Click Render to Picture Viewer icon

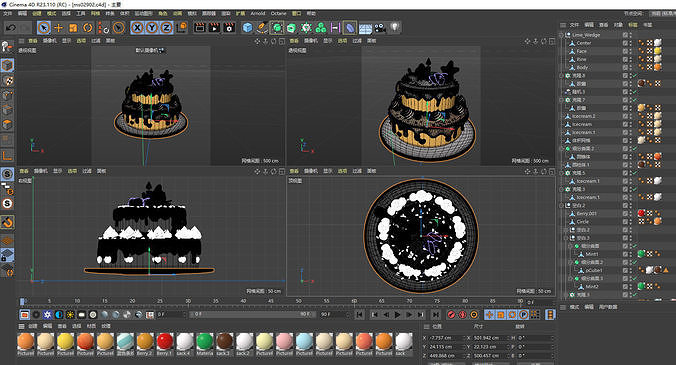pyautogui.click(x=214, y=28)
